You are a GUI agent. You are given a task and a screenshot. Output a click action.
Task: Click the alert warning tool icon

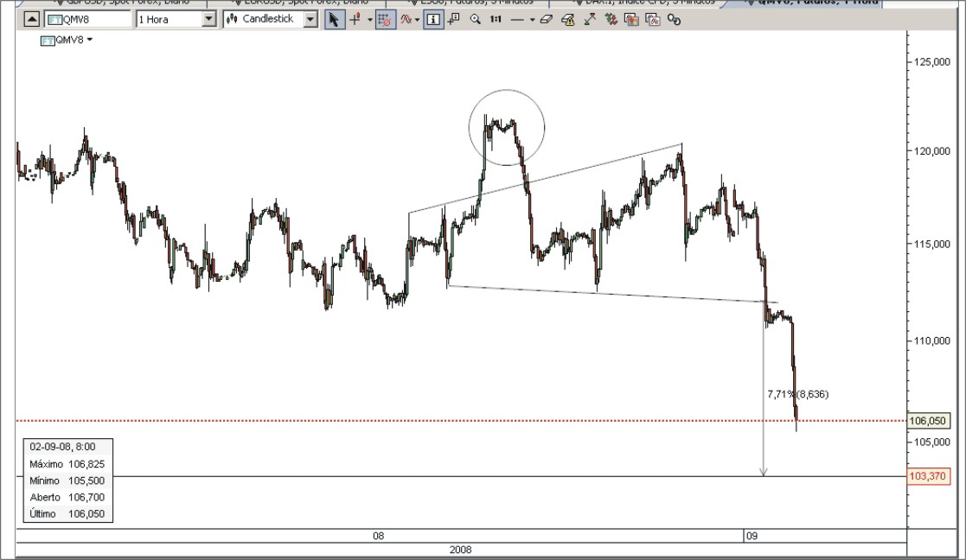(x=568, y=20)
